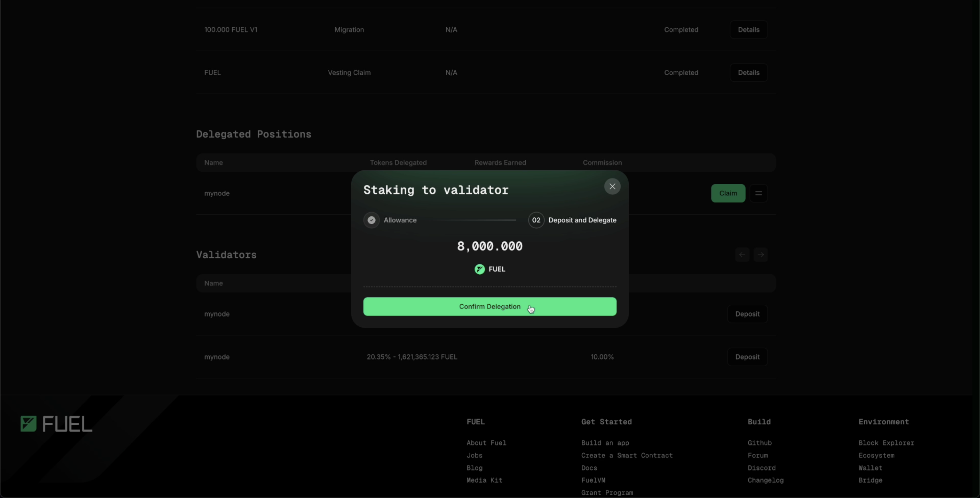Viewport: 980px width, 498px height.
Task: Click the 8,000.000 amount field
Action: coord(490,246)
